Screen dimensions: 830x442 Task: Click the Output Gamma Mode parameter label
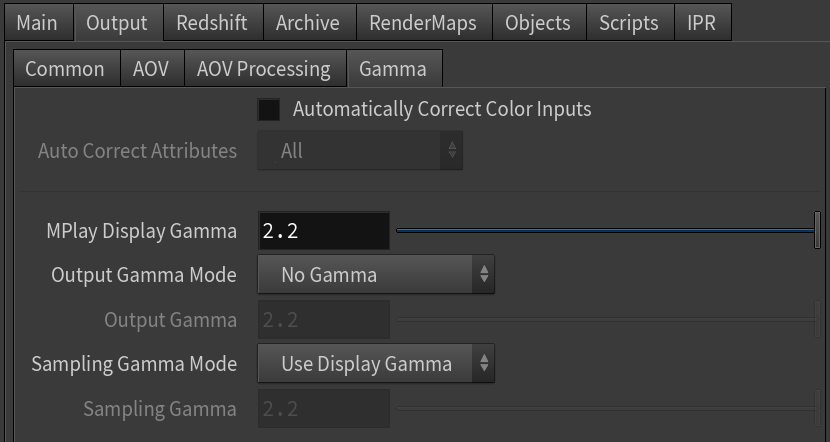coord(144,275)
